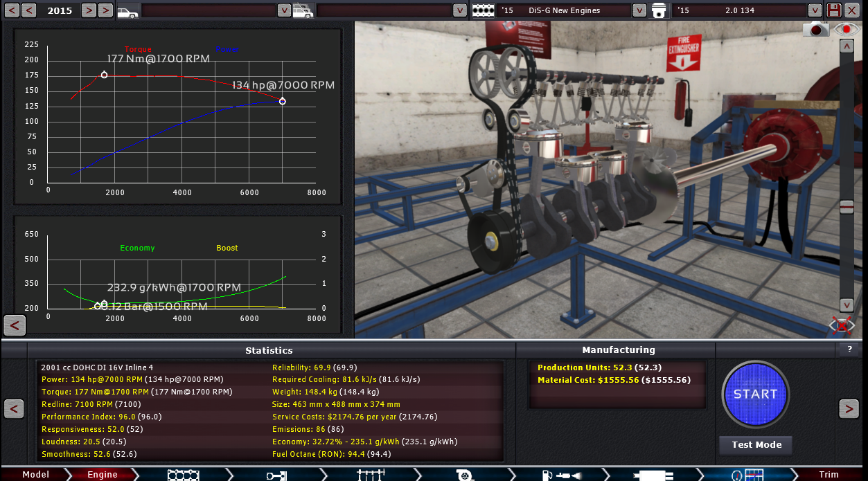Click the empty car model name field

(x=209, y=10)
